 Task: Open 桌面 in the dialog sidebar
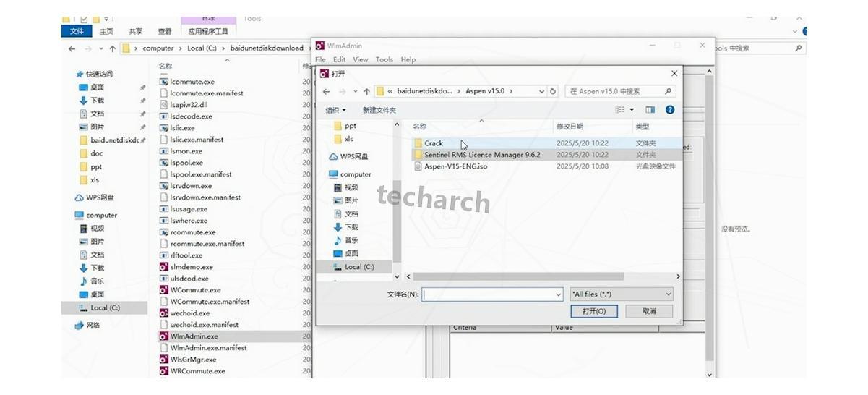[x=345, y=254]
